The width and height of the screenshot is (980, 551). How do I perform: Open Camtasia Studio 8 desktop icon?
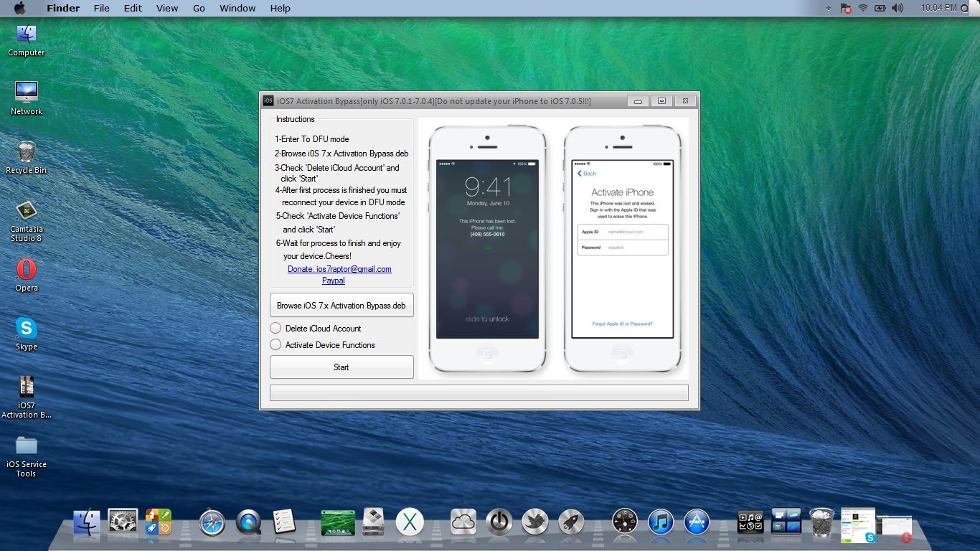click(27, 212)
